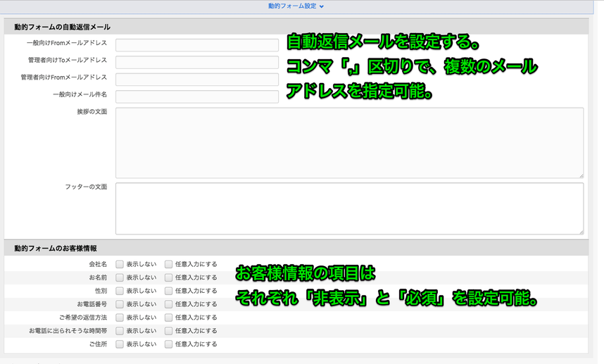Enable 任意入力にする for 性別
Screen dimensions: 604x364
169,291
